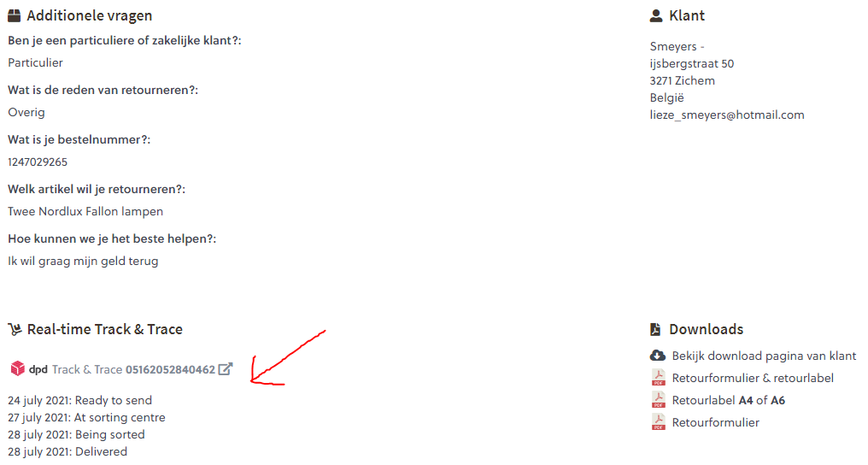The width and height of the screenshot is (868, 465).
Task: Click the cloud download icon
Action: click(x=657, y=356)
